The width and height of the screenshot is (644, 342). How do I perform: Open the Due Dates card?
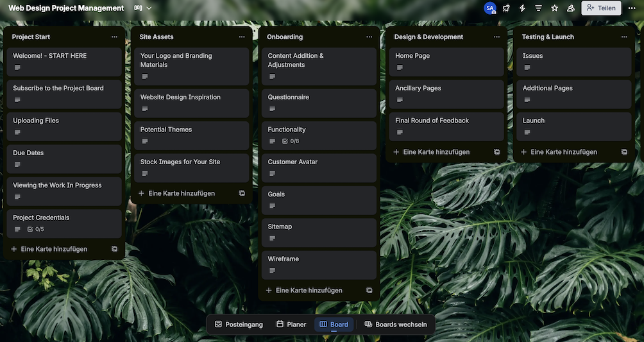64,159
